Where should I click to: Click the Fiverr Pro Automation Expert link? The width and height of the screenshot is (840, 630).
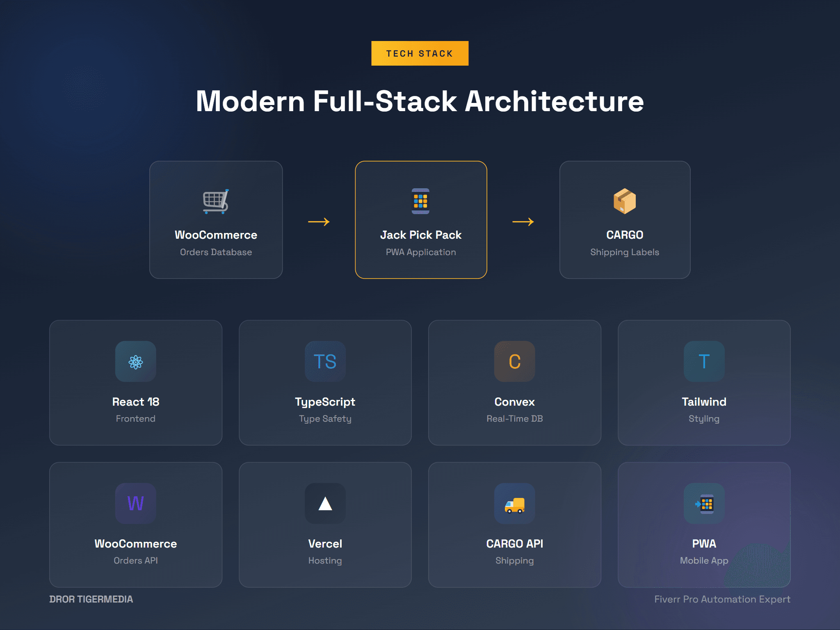(722, 599)
